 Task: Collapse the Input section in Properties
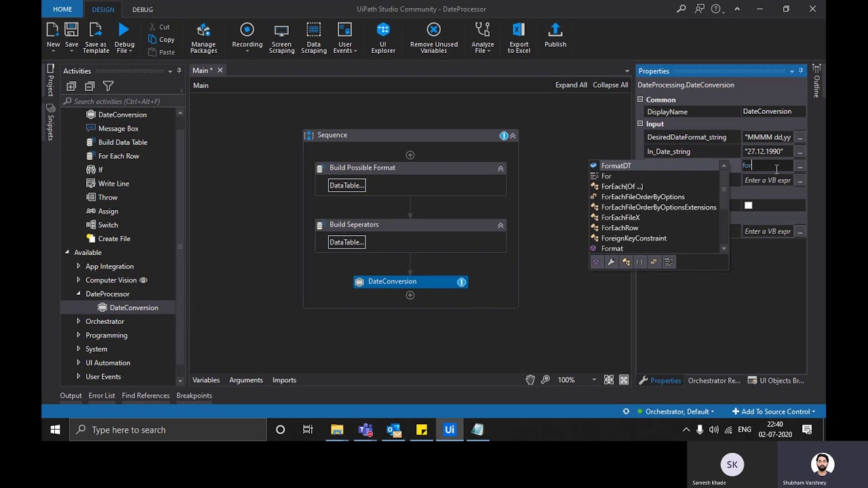pos(639,124)
